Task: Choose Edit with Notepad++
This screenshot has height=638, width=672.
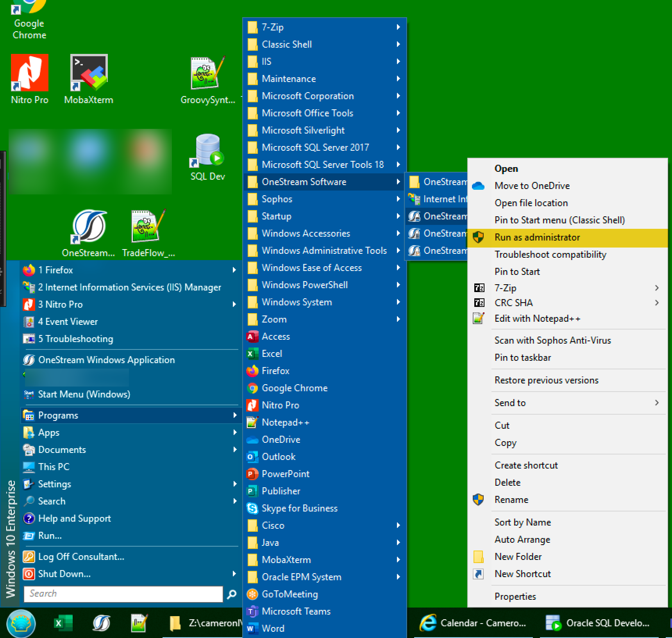Action: 568,319
